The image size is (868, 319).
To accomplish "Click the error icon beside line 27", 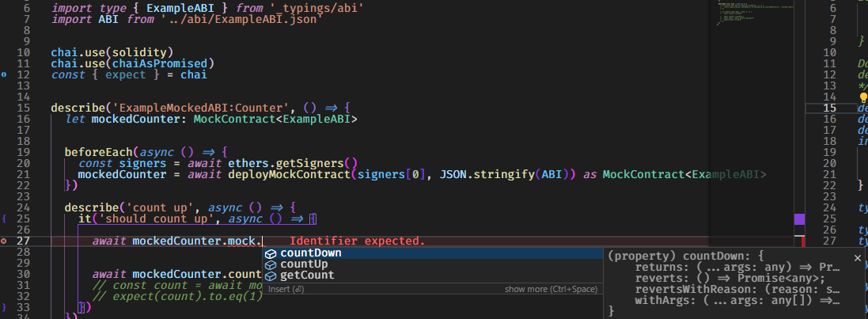I will [5, 241].
